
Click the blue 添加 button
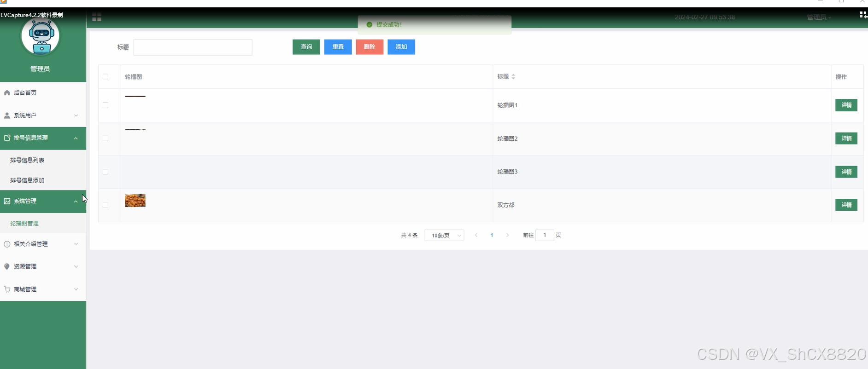pos(401,47)
